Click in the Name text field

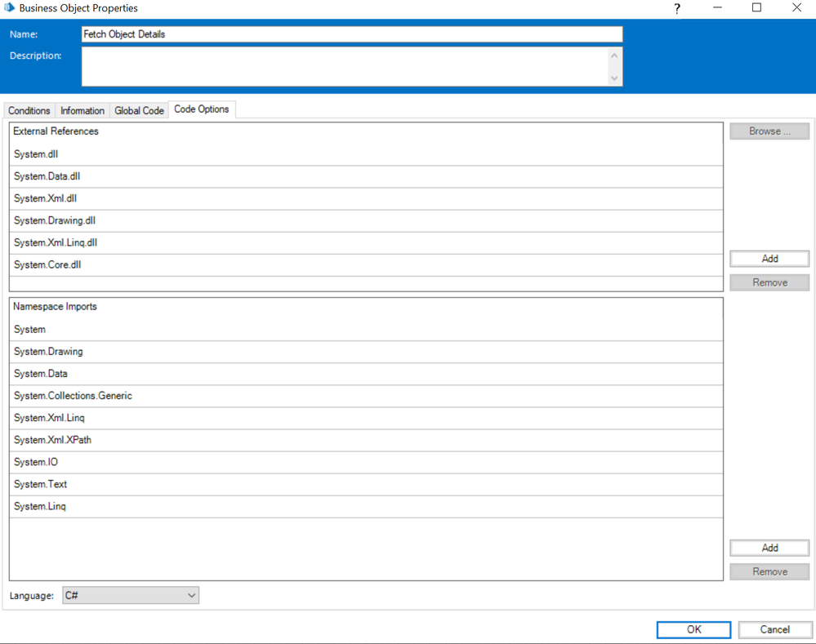tap(351, 34)
